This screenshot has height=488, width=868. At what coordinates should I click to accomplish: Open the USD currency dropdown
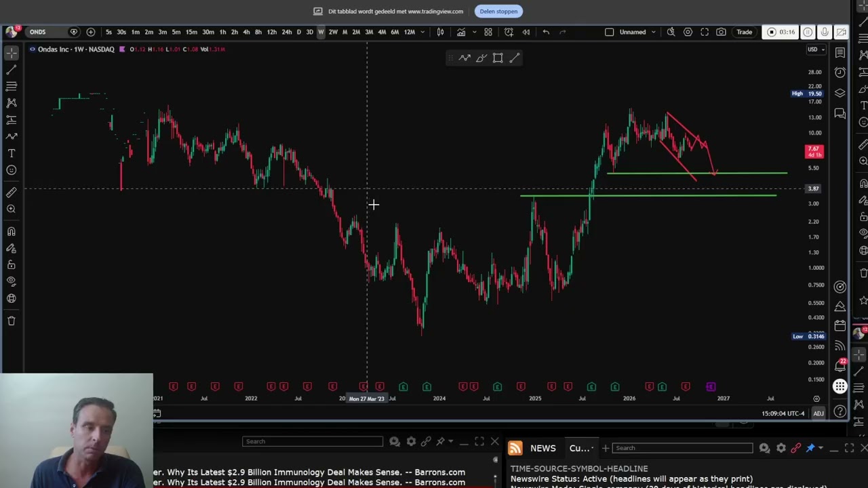coord(815,49)
